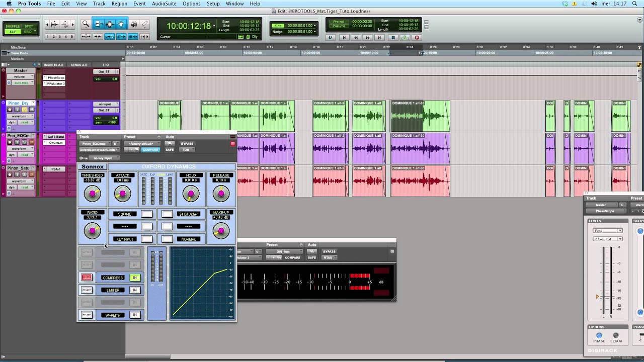The height and width of the screenshot is (362, 644).
Task: Select the Scrubber speaker tool
Action: click(x=134, y=24)
